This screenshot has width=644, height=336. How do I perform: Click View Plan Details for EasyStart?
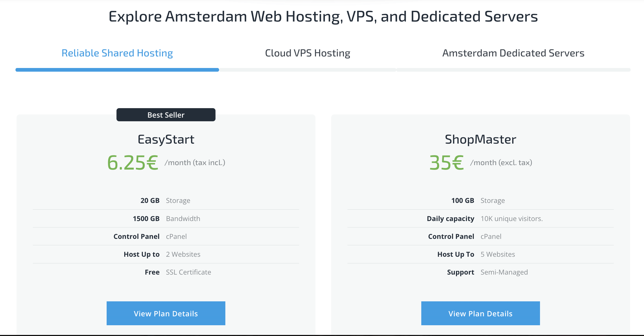coord(166,313)
